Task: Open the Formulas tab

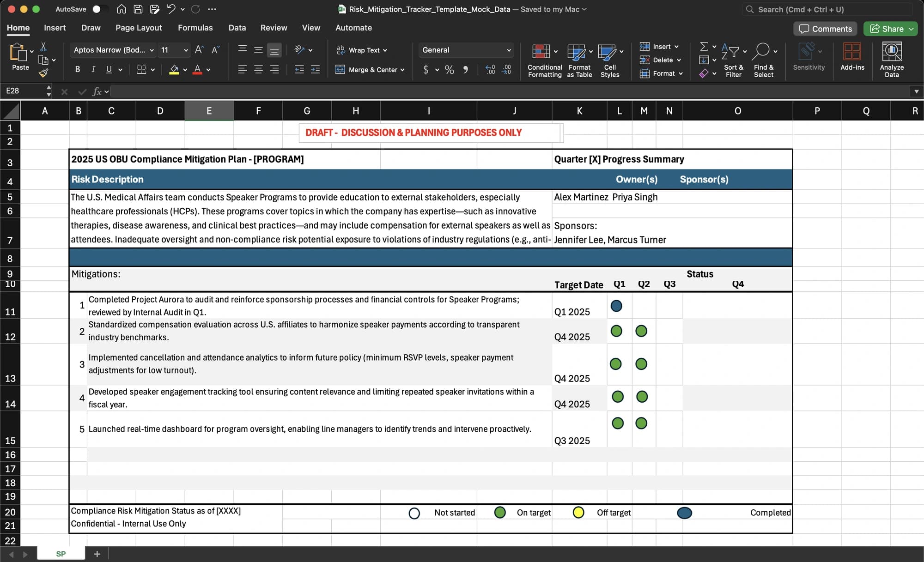Action: click(x=195, y=28)
